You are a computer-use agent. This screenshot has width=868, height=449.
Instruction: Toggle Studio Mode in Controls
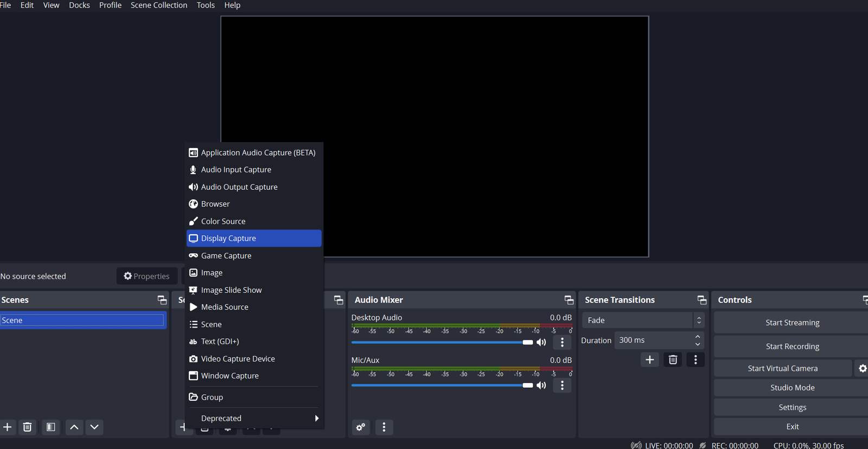pyautogui.click(x=792, y=388)
